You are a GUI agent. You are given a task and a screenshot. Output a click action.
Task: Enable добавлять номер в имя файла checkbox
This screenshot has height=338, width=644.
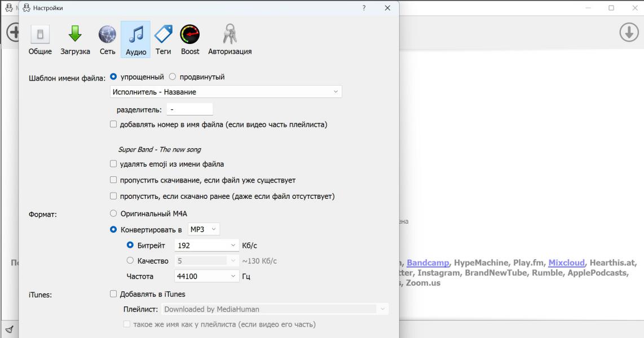pyautogui.click(x=113, y=124)
